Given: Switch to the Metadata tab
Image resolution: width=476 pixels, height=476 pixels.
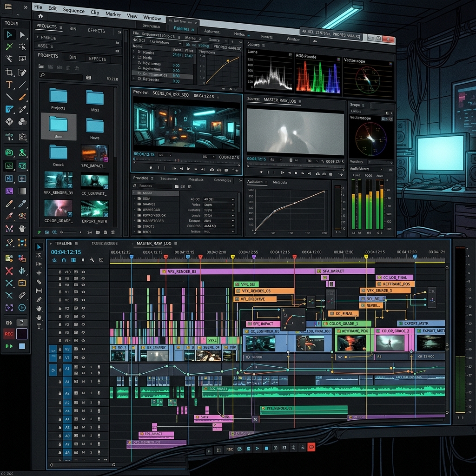Looking at the screenshot, I should pos(280,182).
